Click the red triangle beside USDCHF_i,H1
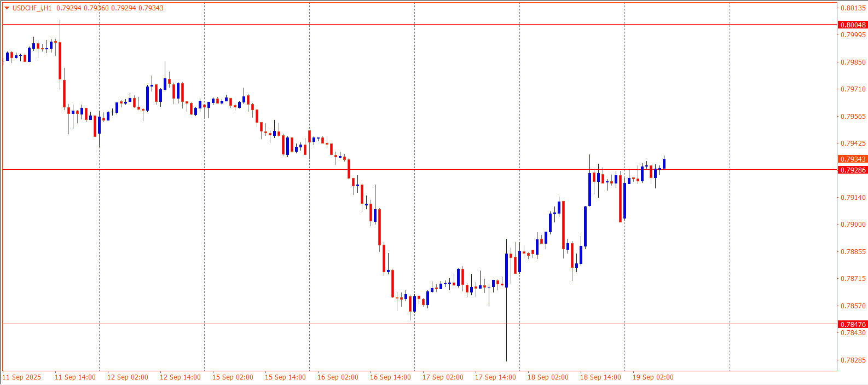This screenshot has height=385, width=868. (x=7, y=8)
